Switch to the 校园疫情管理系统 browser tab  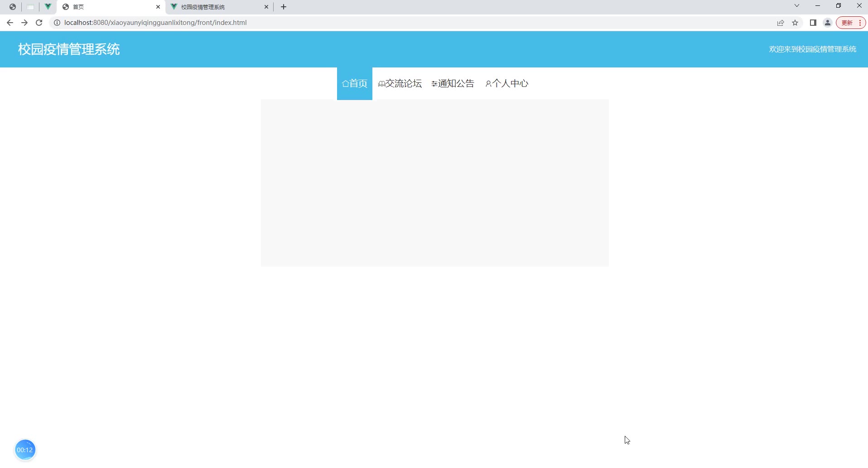(219, 7)
